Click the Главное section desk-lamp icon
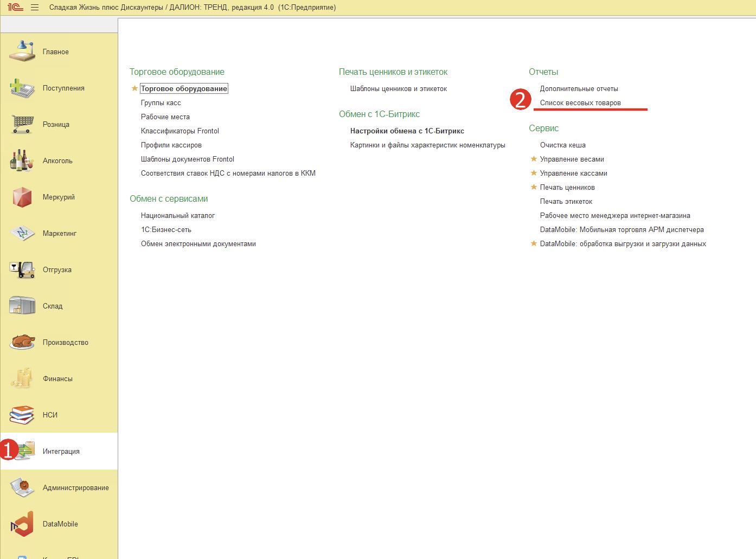This screenshot has width=756, height=559. point(22,52)
